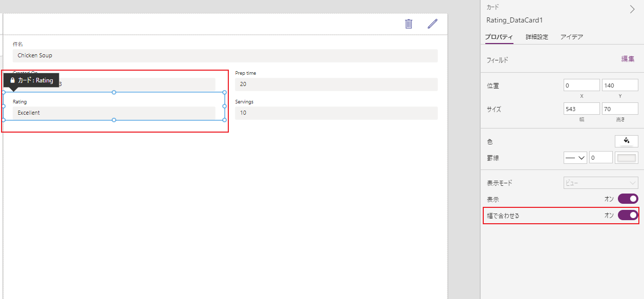Click the height (高さ) size field
This screenshot has height=299, width=644.
coord(620,109)
